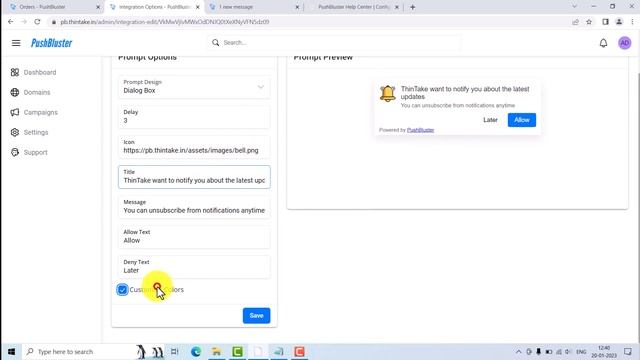Toggle the Custom Colors checkbox

coord(122,289)
